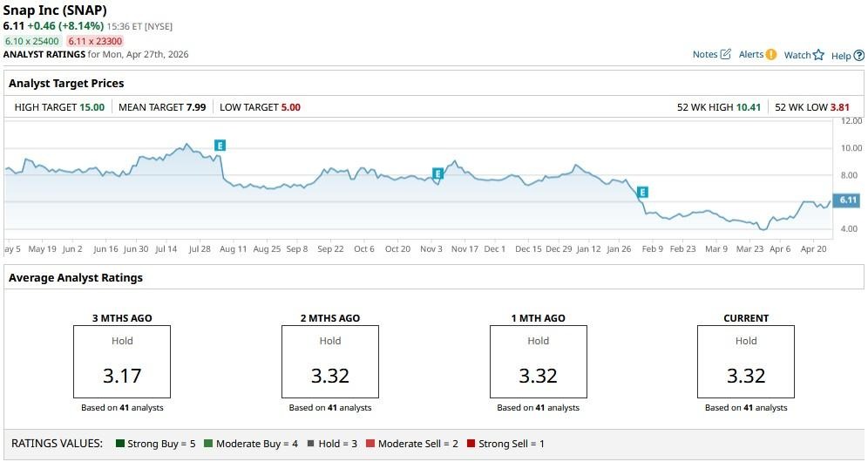
Task: Select the 2 MTHS AGO rating box
Action: pyautogui.click(x=330, y=362)
